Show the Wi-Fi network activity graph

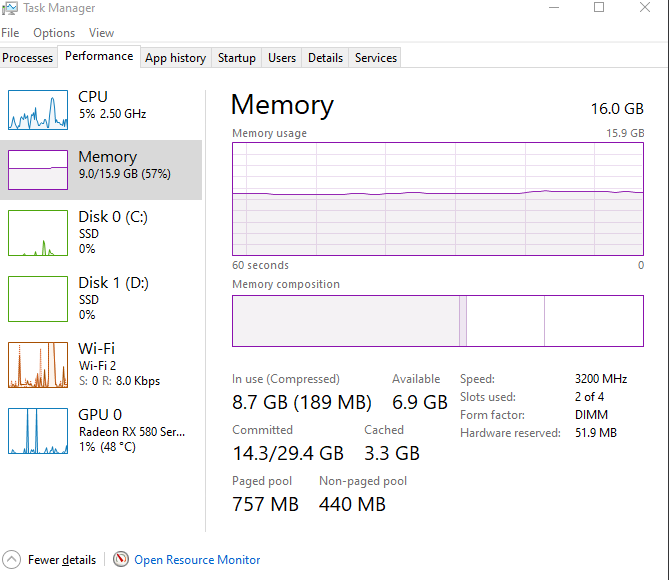point(38,365)
